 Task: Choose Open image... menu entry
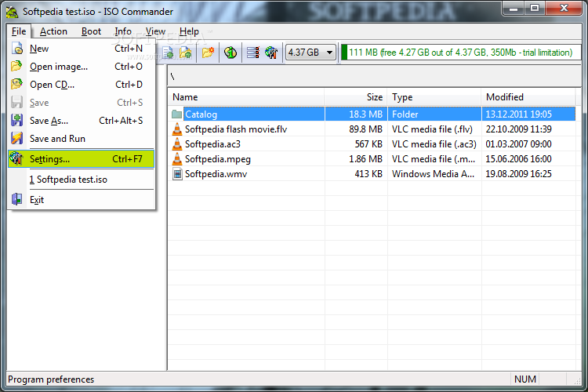pos(81,67)
